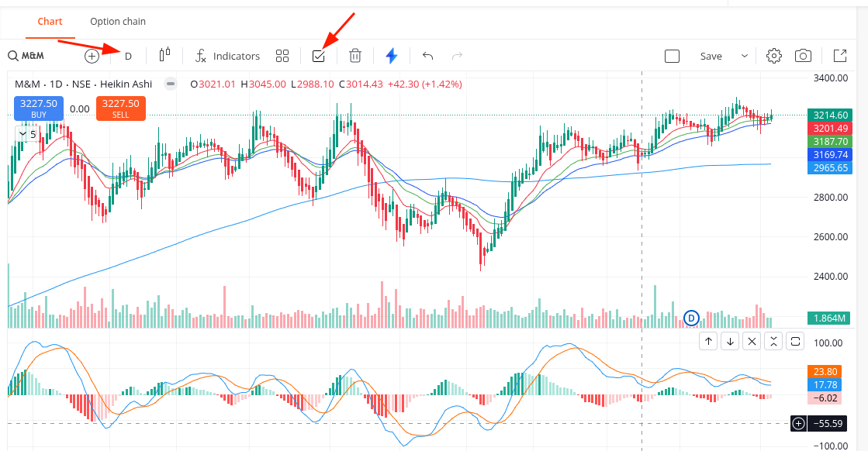Click the lightning quick-order icon
This screenshot has width=868, height=451.
(392, 55)
